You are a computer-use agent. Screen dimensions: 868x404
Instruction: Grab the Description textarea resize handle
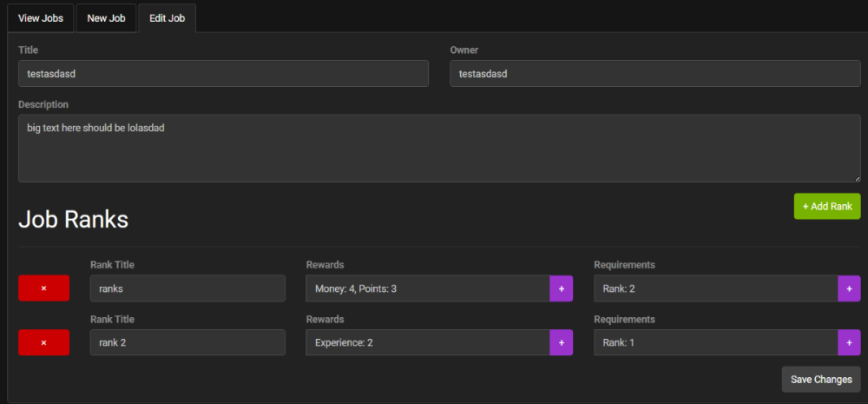pos(857,178)
